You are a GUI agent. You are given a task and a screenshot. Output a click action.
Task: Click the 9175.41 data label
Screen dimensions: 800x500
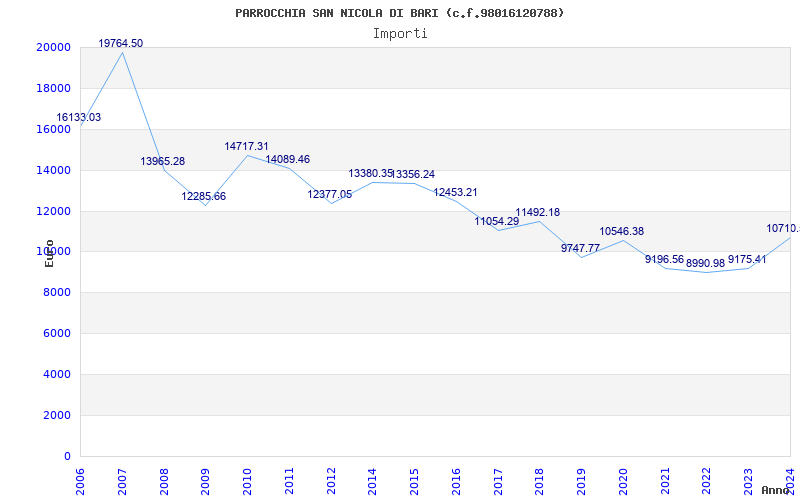747,259
